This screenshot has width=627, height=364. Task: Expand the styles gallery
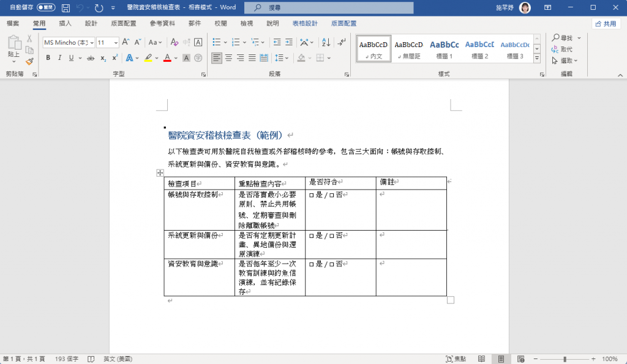(x=537, y=58)
